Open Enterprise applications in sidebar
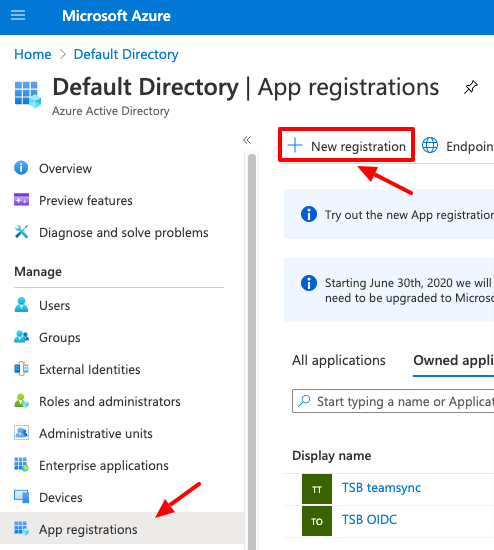This screenshot has height=550, width=494. click(104, 466)
